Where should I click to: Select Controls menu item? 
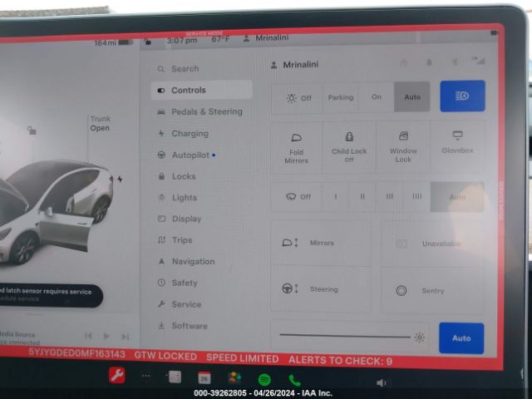tap(201, 91)
